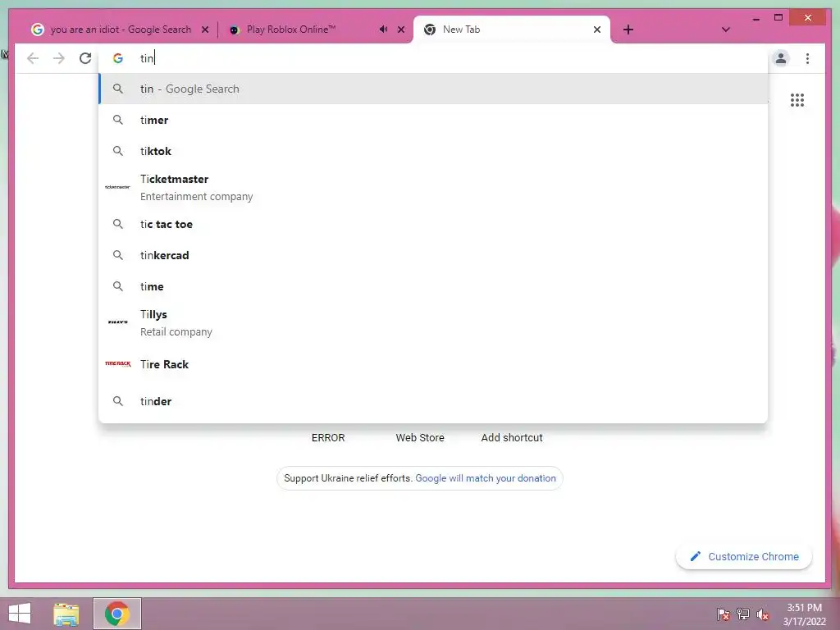Open the Web Store shortcut
Viewport: 840px width, 630px height.
(x=420, y=438)
